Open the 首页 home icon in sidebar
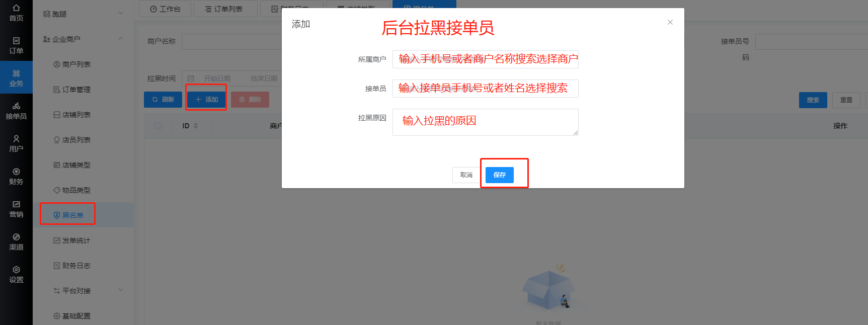Image resolution: width=868 pixels, height=325 pixels. coord(16,13)
